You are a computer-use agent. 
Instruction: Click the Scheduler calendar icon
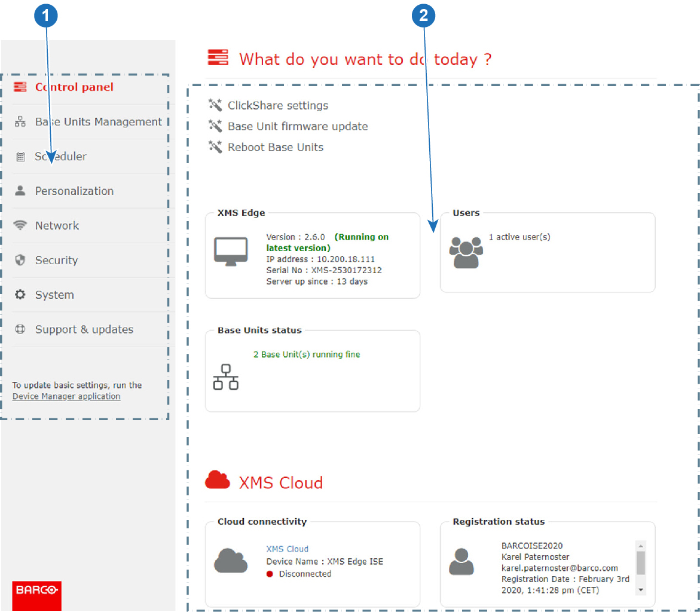(x=20, y=157)
